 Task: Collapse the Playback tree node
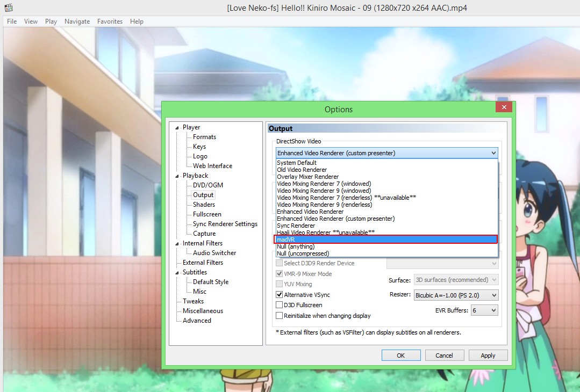tap(177, 176)
